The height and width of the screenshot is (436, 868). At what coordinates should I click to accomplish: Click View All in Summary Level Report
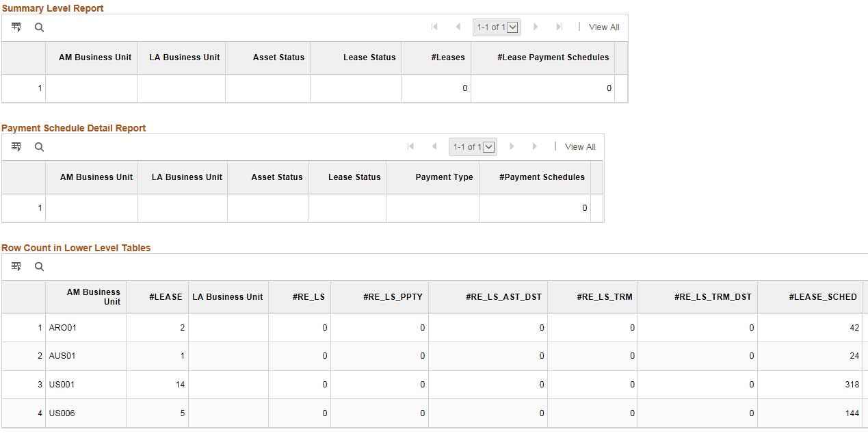[x=603, y=27]
